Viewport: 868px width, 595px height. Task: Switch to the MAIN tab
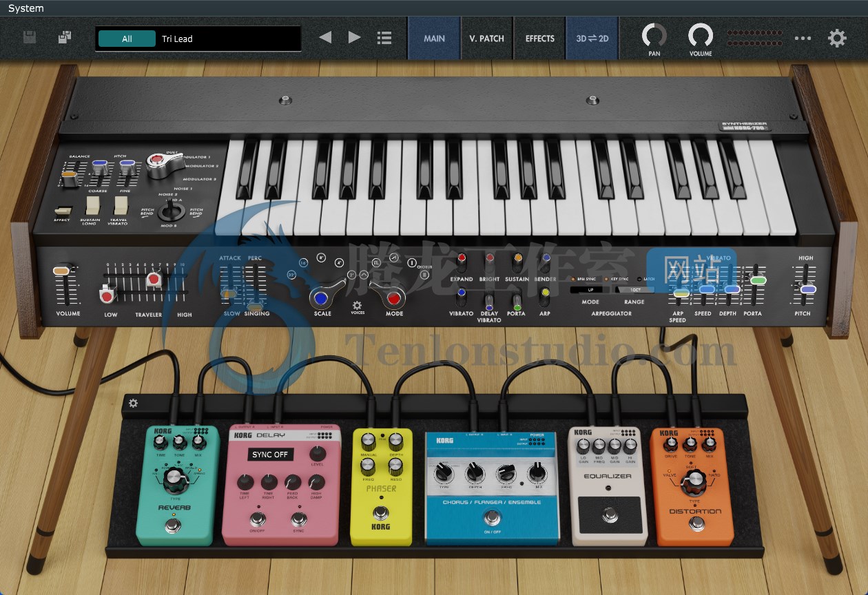[x=434, y=38]
